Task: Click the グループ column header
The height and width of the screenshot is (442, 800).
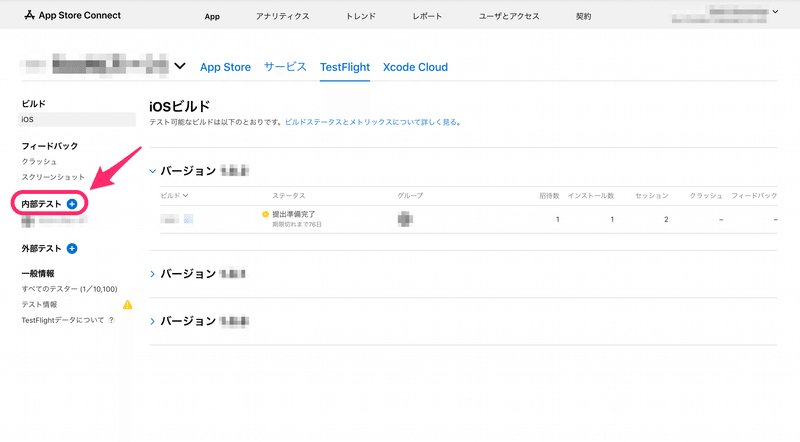Action: click(410, 195)
